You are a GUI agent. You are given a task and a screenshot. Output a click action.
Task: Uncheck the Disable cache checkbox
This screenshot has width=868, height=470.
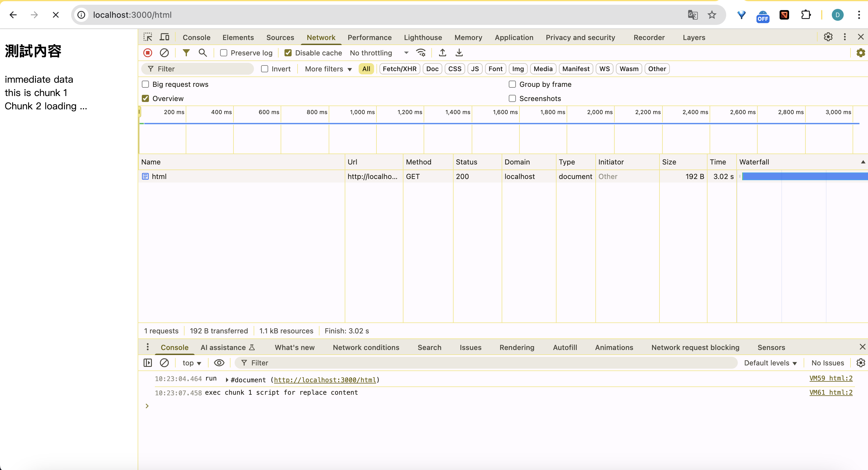point(288,53)
